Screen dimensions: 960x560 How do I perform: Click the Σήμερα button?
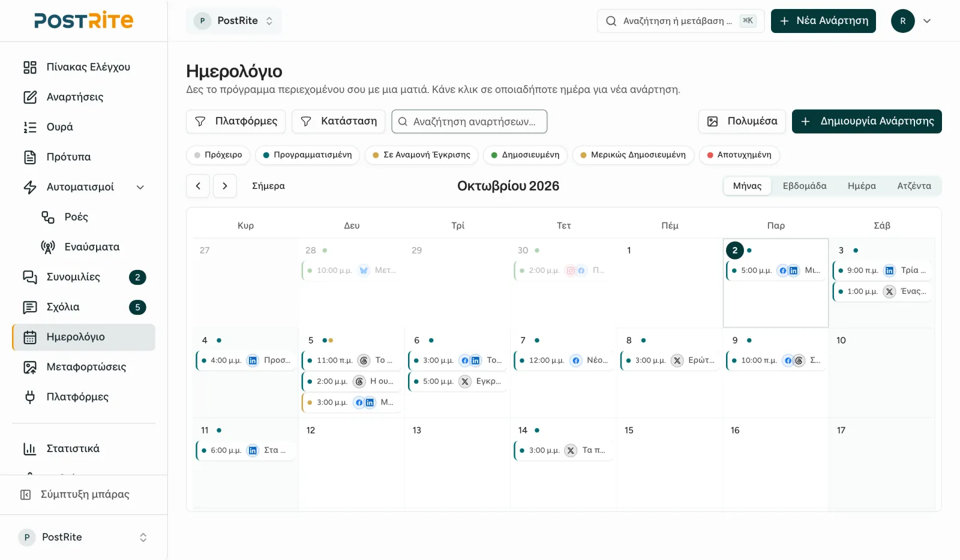tap(268, 186)
